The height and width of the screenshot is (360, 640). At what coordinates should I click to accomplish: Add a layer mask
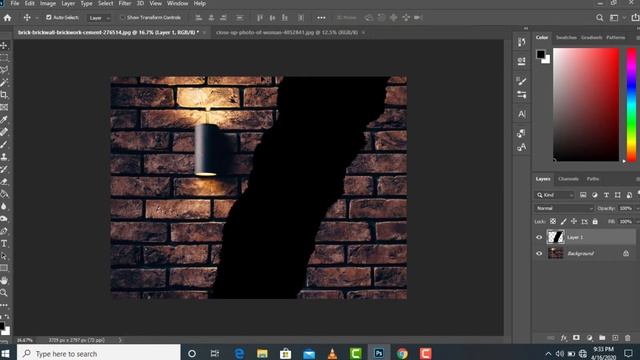pyautogui.click(x=576, y=338)
